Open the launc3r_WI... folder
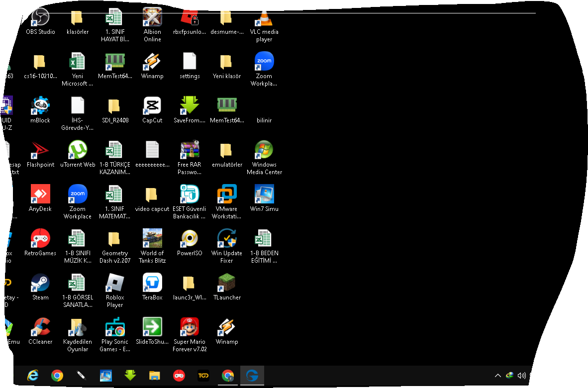This screenshot has width=588, height=388. click(x=190, y=287)
